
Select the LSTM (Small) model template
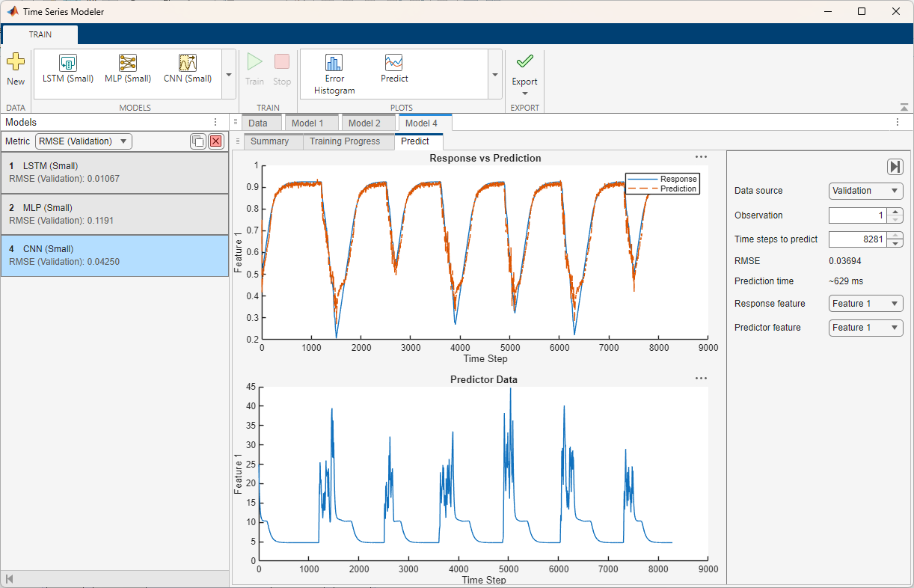pyautogui.click(x=67, y=70)
